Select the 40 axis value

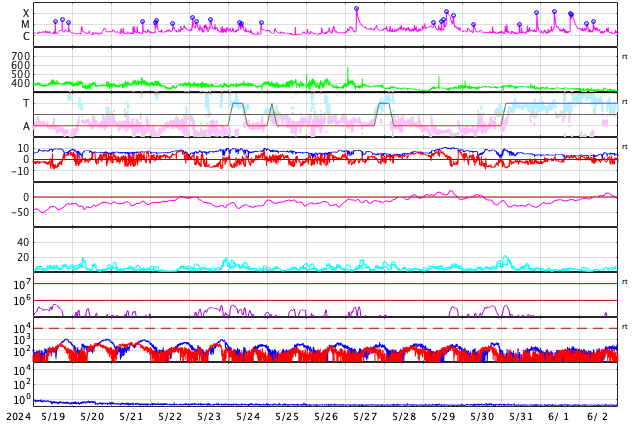(x=23, y=242)
